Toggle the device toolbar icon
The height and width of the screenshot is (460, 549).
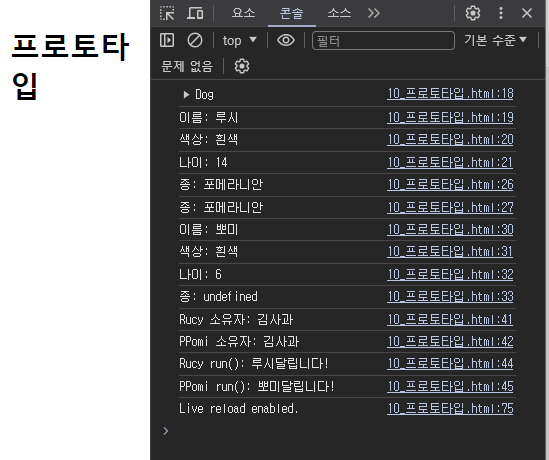[x=195, y=13]
